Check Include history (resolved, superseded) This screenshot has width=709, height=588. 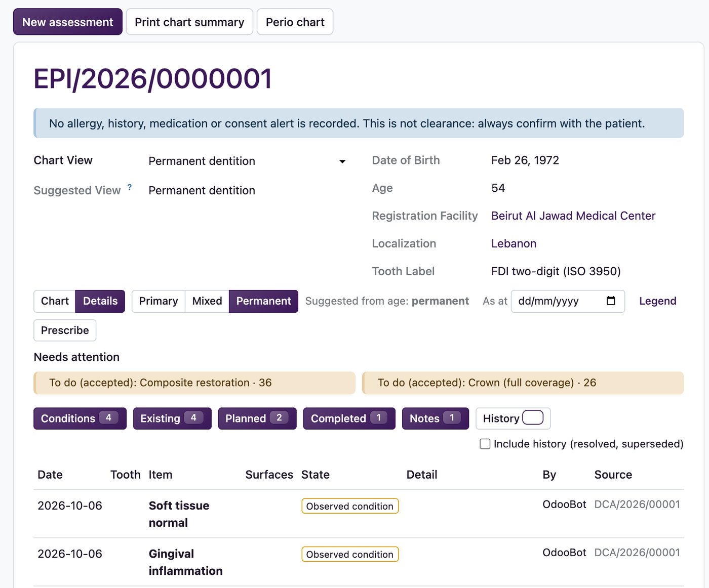click(485, 444)
